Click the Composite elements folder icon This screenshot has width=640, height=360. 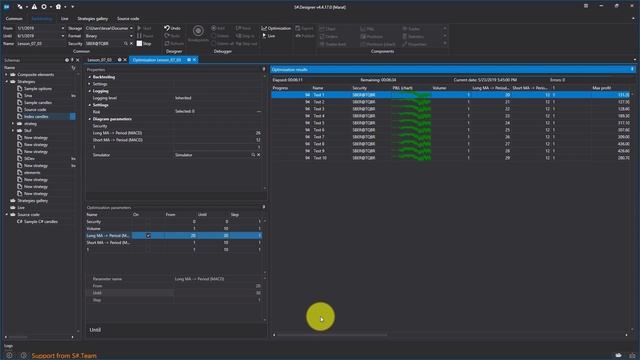tap(13, 75)
